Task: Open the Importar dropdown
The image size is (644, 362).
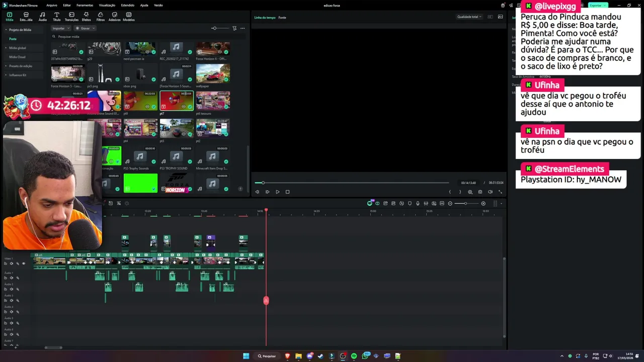Action: tap(60, 28)
